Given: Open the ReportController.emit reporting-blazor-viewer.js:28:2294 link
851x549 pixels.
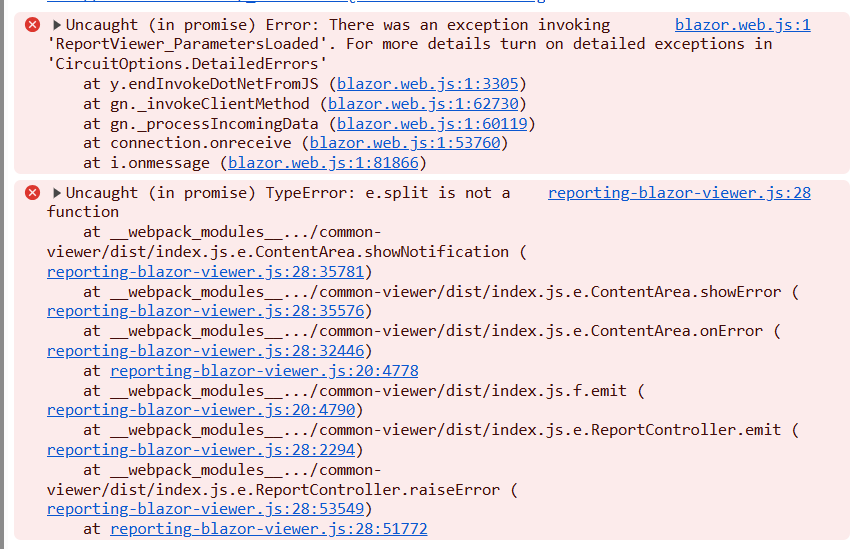Looking at the screenshot, I should (x=200, y=449).
